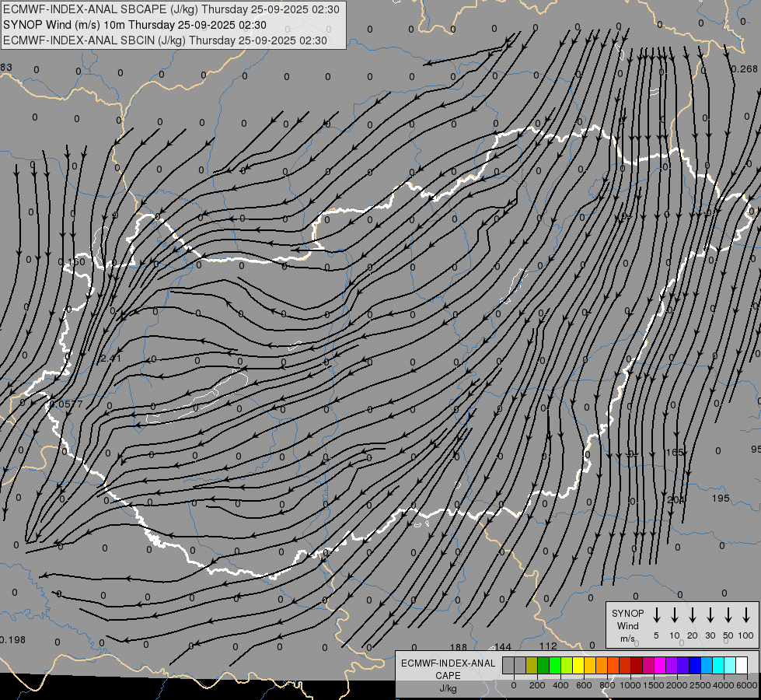Select the bright magenta CAPE swatch

[x=660, y=665]
